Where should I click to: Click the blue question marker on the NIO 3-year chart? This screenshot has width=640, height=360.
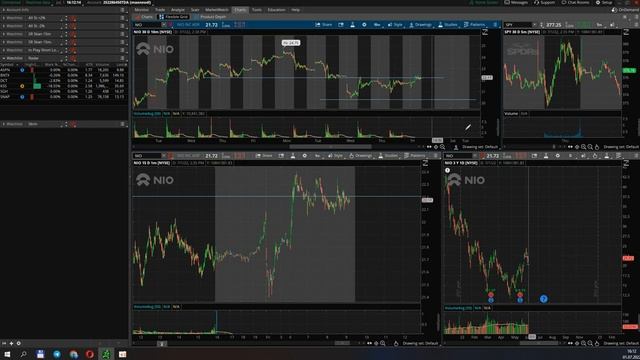coord(543,299)
